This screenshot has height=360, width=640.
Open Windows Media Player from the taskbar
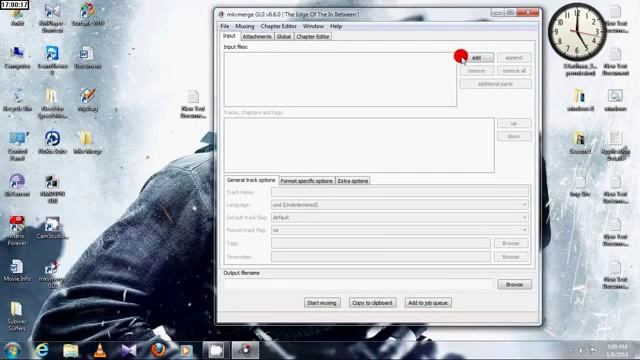coord(186,350)
